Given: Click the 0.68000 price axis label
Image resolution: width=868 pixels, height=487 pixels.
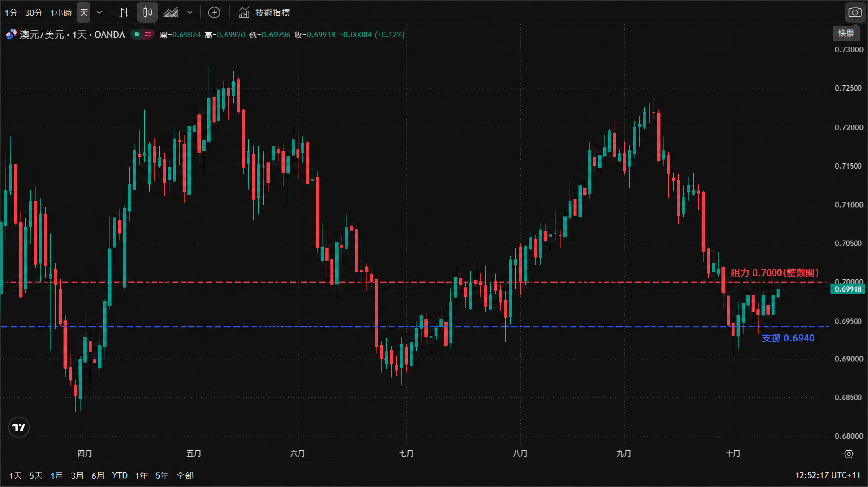Looking at the screenshot, I should point(848,437).
